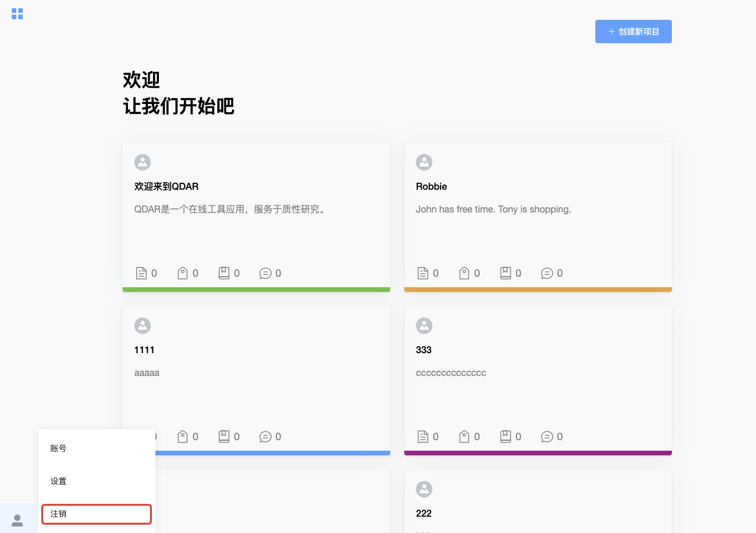This screenshot has width=756, height=533.
Task: Click the avatar on 欢迎来到QDAR card
Action: click(143, 162)
